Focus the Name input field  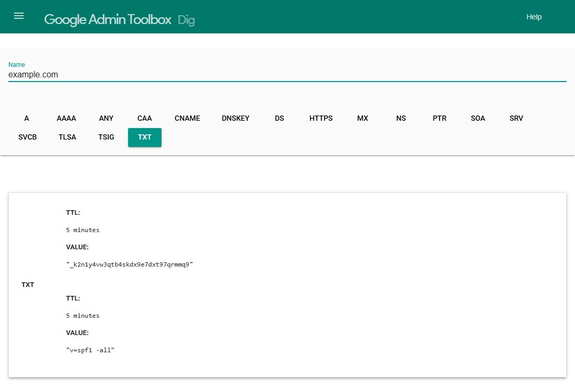[x=287, y=74]
